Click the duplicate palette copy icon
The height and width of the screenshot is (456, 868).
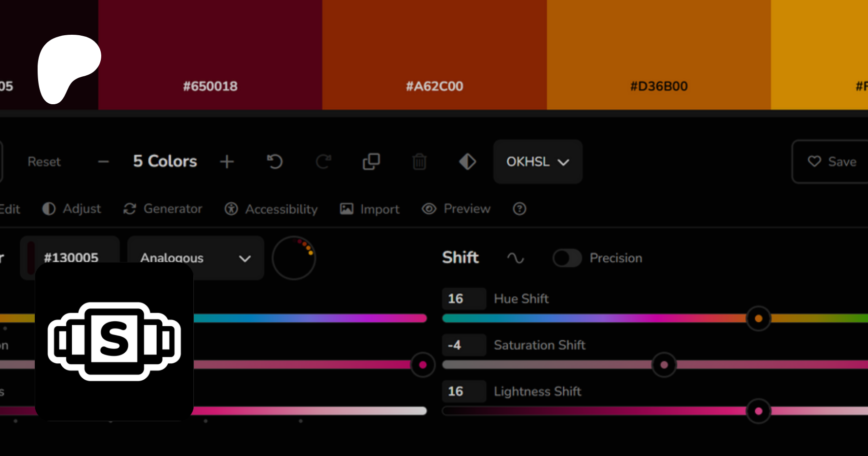tap(371, 162)
